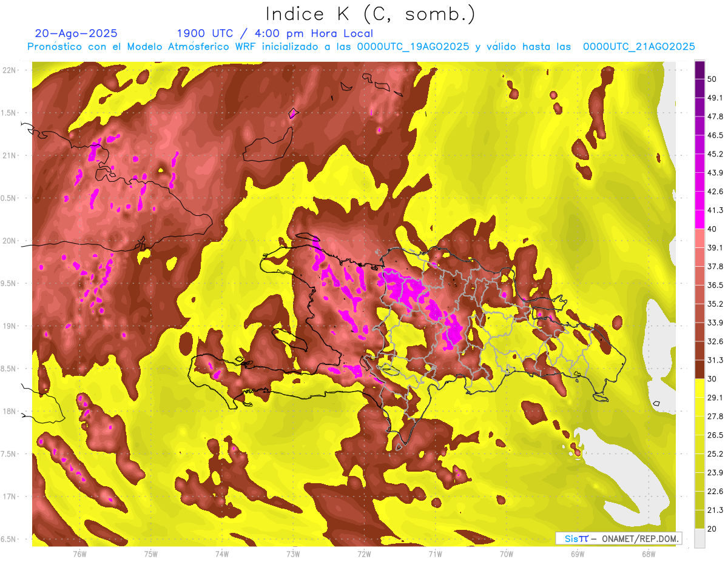The image size is (728, 562).
Task: Click the 18N latitude axis label
Action: click(x=9, y=411)
